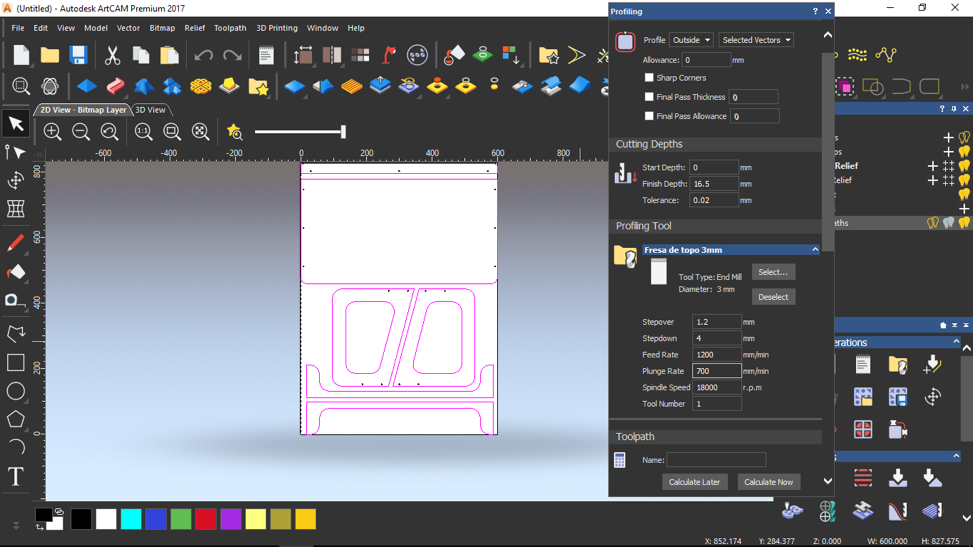The image size is (973, 547).
Task: Save the model with the floppy icon
Action: pyautogui.click(x=78, y=55)
